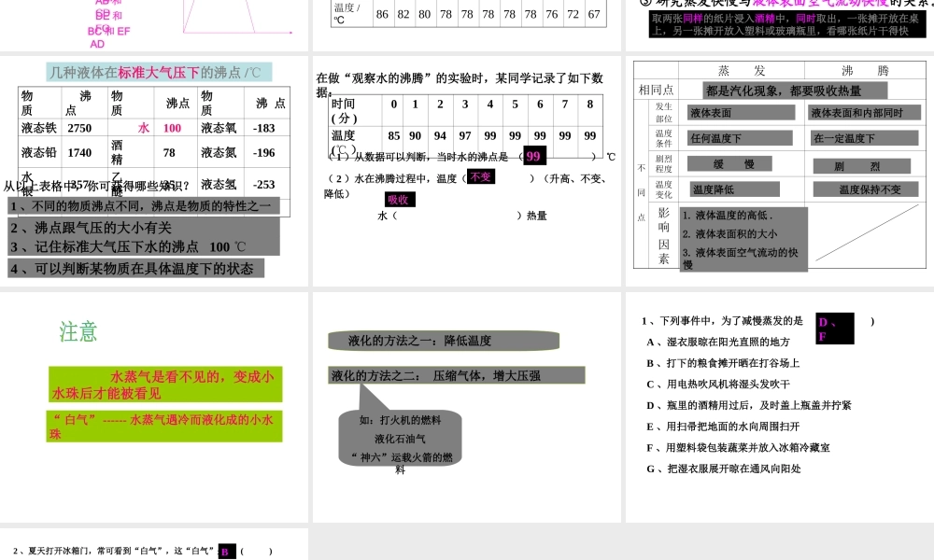The width and height of the screenshot is (934, 560).
Task: Select option A、湿衣服晾在阳光直照的地方
Action: click(x=718, y=343)
